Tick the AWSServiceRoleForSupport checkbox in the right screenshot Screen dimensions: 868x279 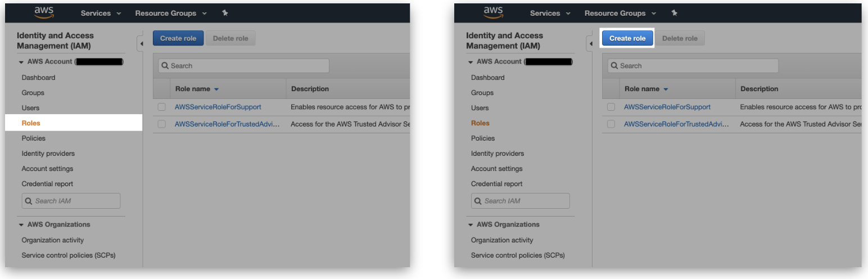click(611, 107)
